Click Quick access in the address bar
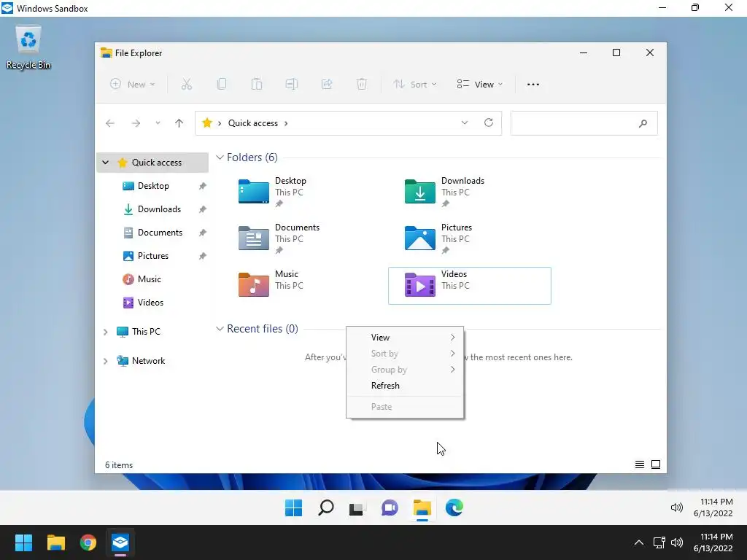747x560 pixels. (253, 123)
